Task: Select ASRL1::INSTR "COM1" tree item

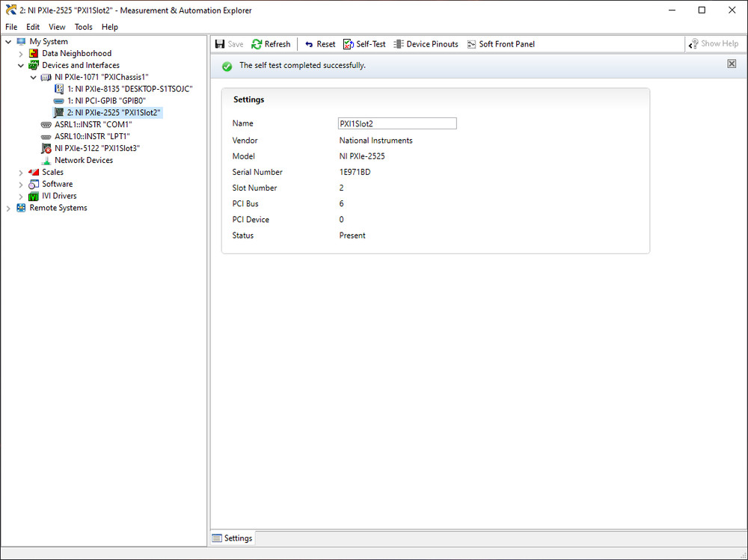Action: [93, 125]
